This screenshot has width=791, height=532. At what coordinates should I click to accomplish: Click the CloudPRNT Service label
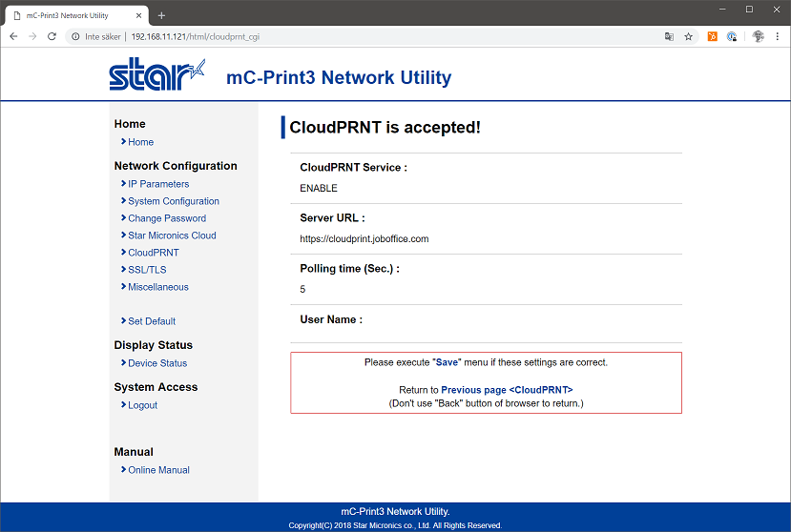click(x=354, y=168)
